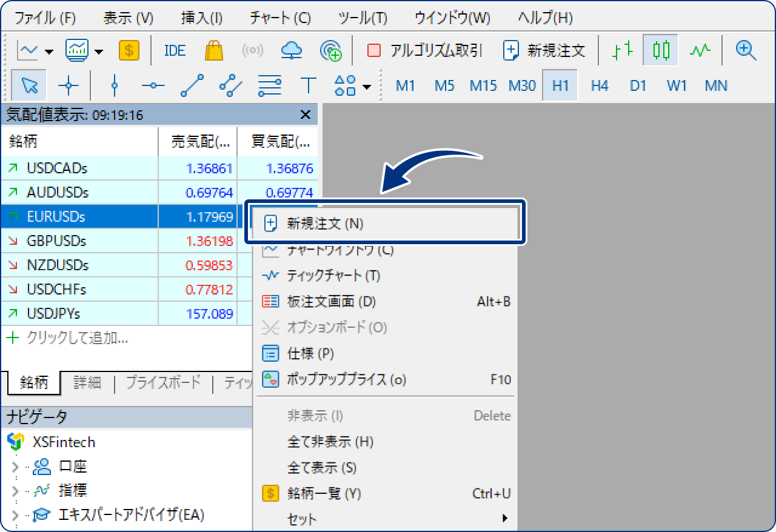The image size is (776, 532).
Task: Select the M15 timeframe
Action: pos(483,85)
